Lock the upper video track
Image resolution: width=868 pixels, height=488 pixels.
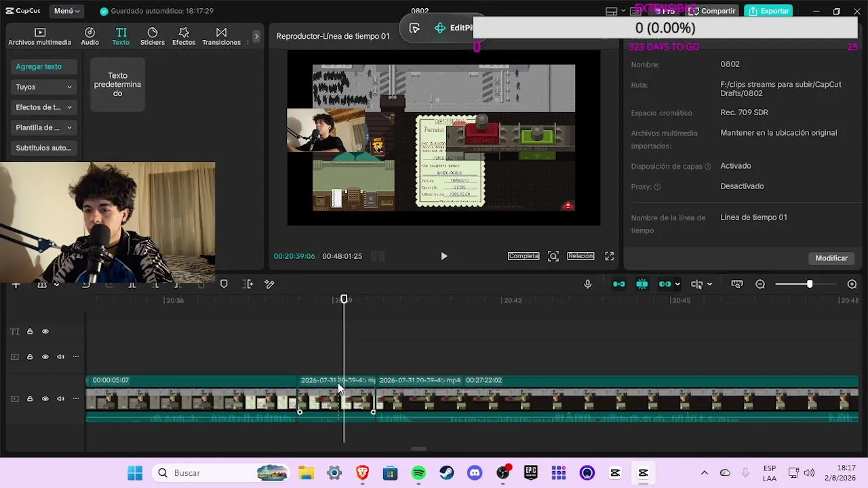pos(30,357)
